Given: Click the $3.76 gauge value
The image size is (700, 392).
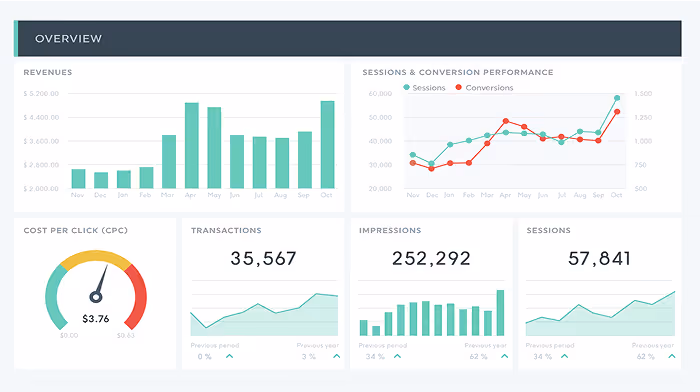Looking at the screenshot, I should [96, 319].
